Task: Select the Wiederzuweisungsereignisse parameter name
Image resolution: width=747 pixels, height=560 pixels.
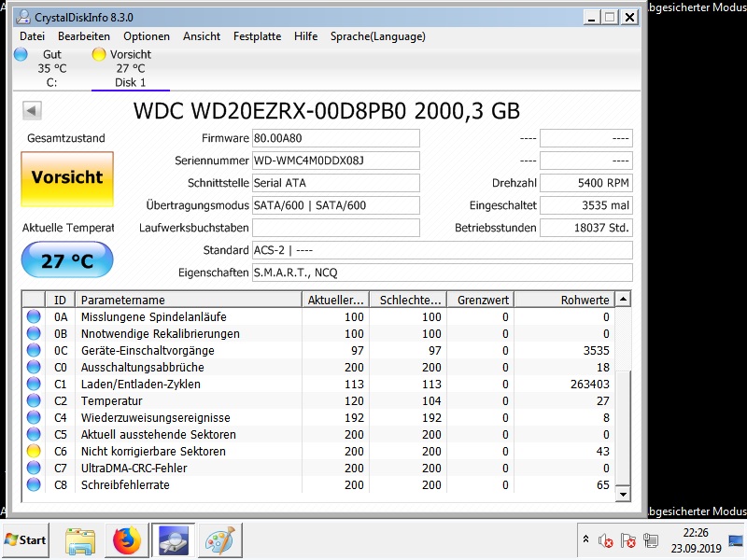Action: [x=155, y=417]
